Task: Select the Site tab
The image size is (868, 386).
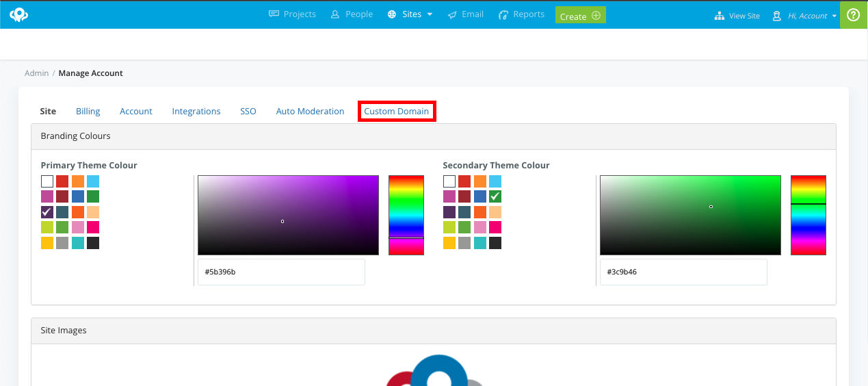Action: pos(48,111)
